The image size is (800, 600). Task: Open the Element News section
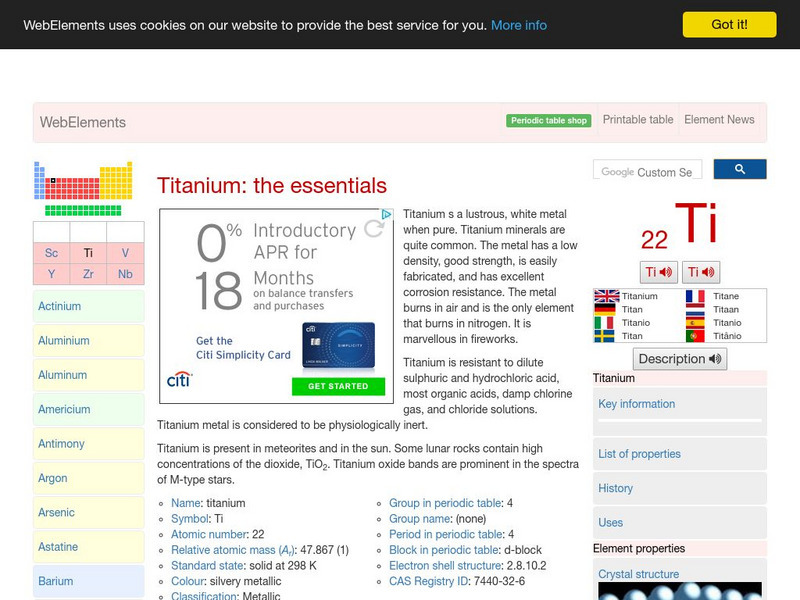(719, 119)
